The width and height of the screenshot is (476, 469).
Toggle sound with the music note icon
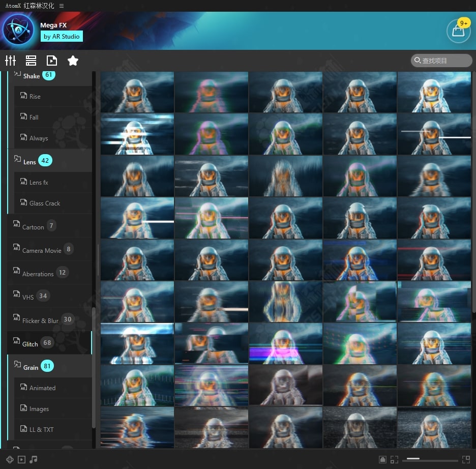click(34, 460)
